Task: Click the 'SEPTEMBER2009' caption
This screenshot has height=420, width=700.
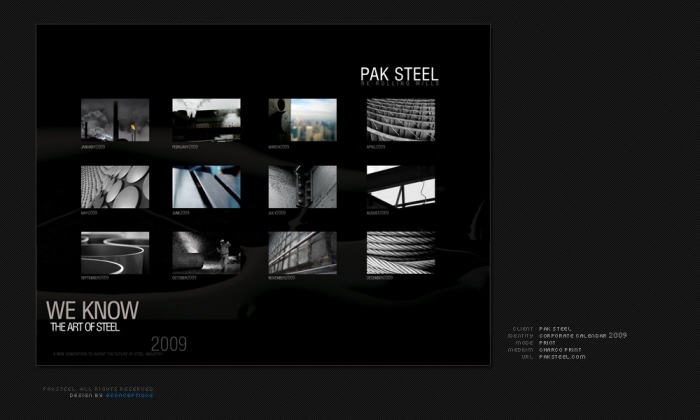Action: (x=95, y=278)
